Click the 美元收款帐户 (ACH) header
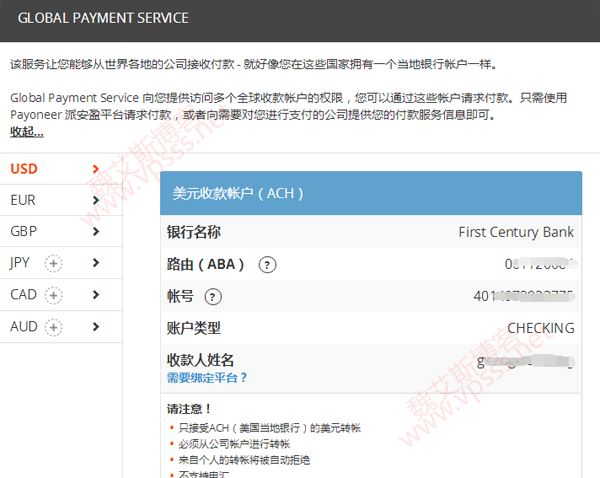This screenshot has width=600, height=478. click(238, 193)
